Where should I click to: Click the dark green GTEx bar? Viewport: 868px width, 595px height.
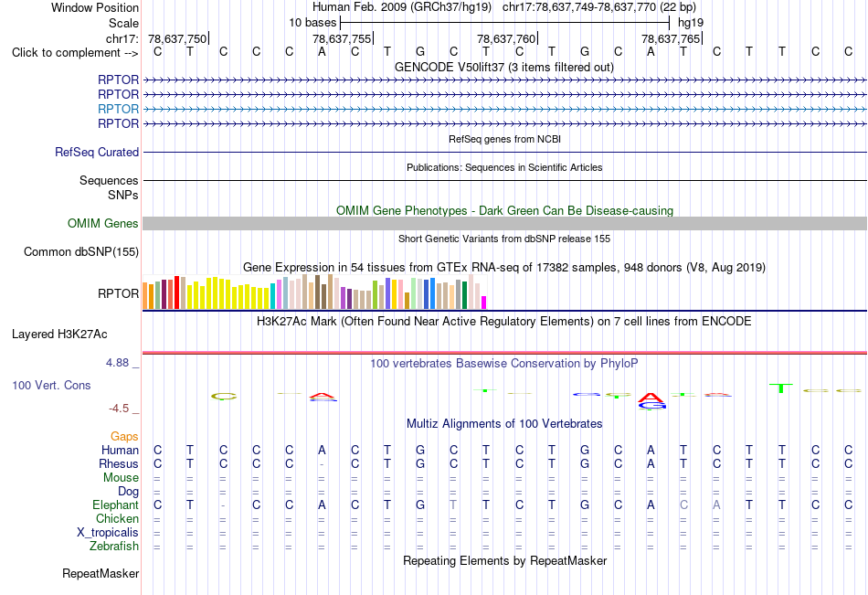pyautogui.click(x=464, y=295)
